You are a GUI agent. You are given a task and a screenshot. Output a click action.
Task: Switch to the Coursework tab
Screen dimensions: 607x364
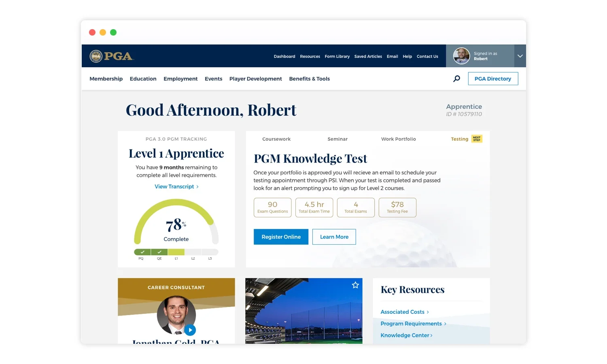tap(276, 139)
